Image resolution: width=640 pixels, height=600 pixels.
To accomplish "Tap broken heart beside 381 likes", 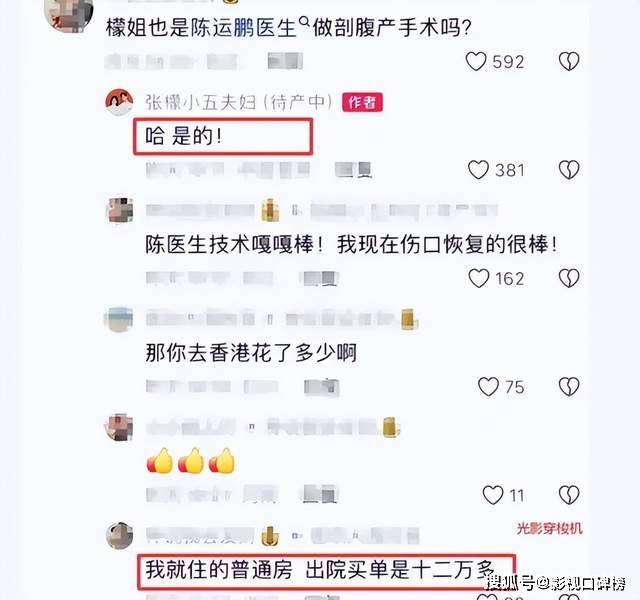I will click(569, 170).
